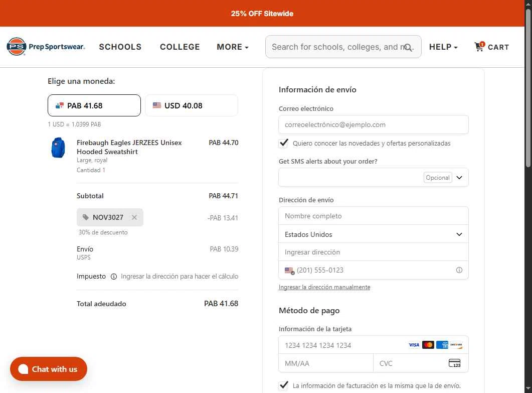Click the search magnifier icon
This screenshot has width=532, height=393.
(408, 48)
